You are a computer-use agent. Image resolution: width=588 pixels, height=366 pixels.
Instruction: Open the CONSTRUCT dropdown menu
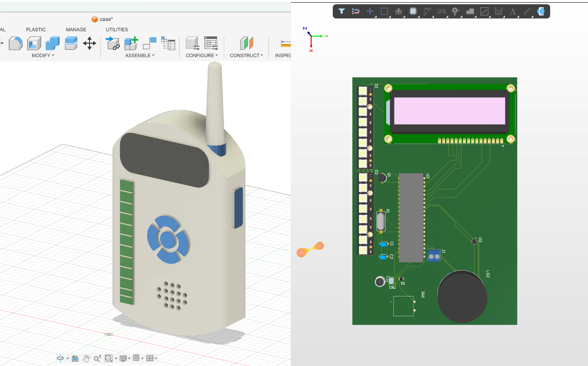246,55
